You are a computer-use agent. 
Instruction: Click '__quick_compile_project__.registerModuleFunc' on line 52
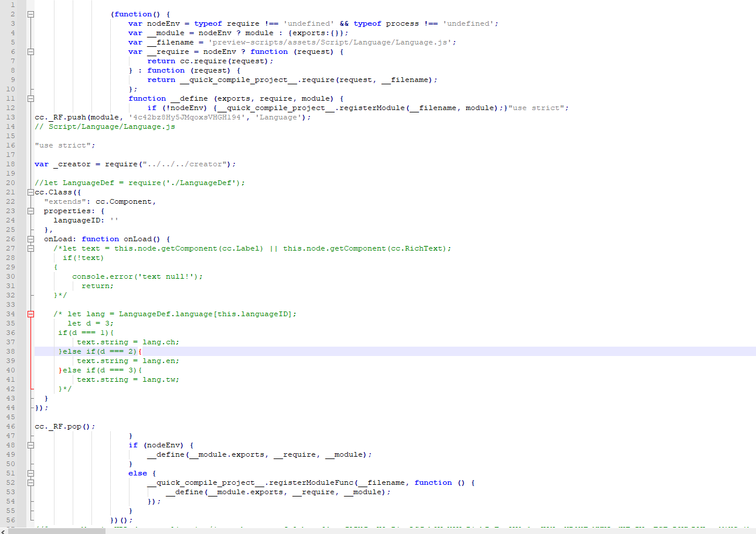[250, 482]
